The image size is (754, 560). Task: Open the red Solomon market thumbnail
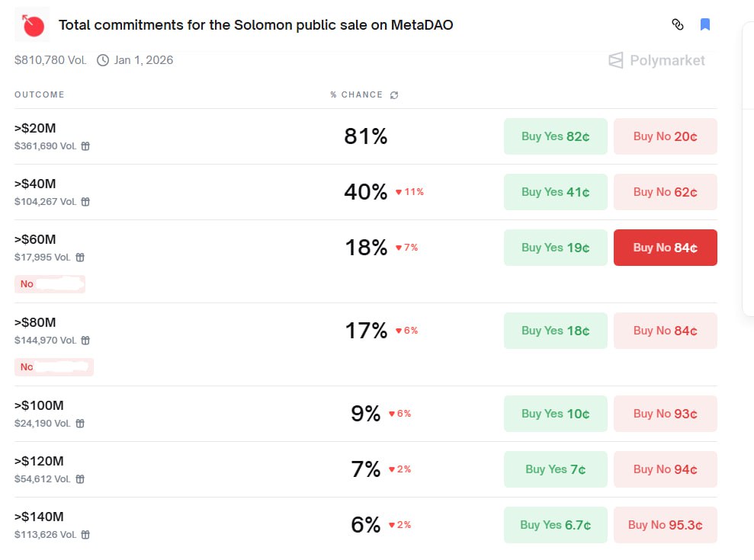tap(32, 25)
